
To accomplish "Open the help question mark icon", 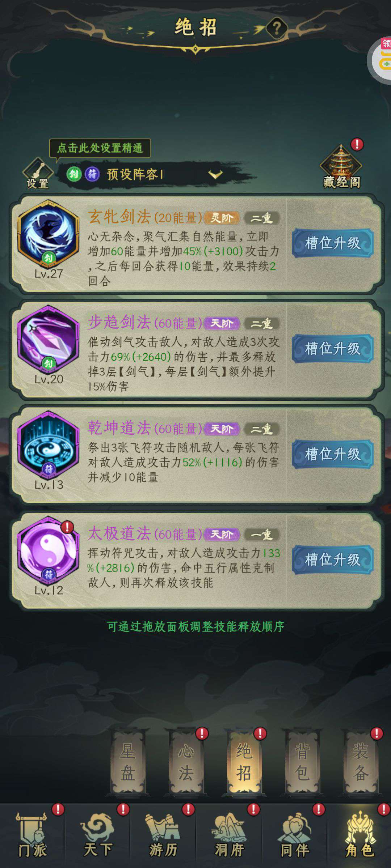I will [277, 28].
